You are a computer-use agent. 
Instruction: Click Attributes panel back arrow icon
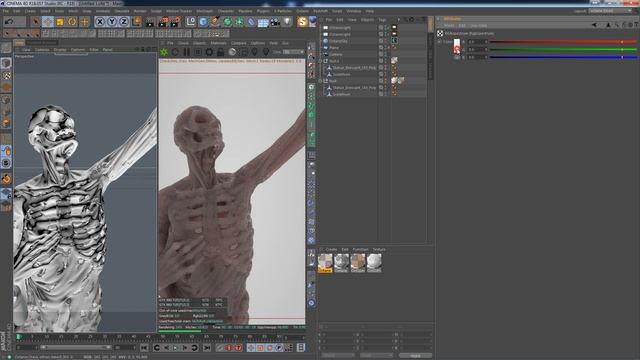594,25
